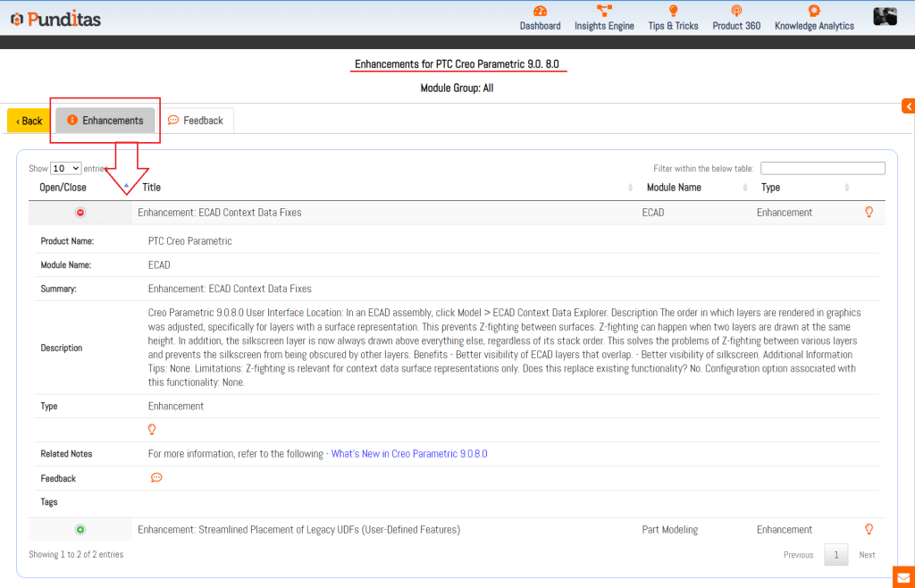Expand the Streamlined Placement of Legacy UDFs row
The width and height of the screenshot is (915, 588).
[80, 530]
